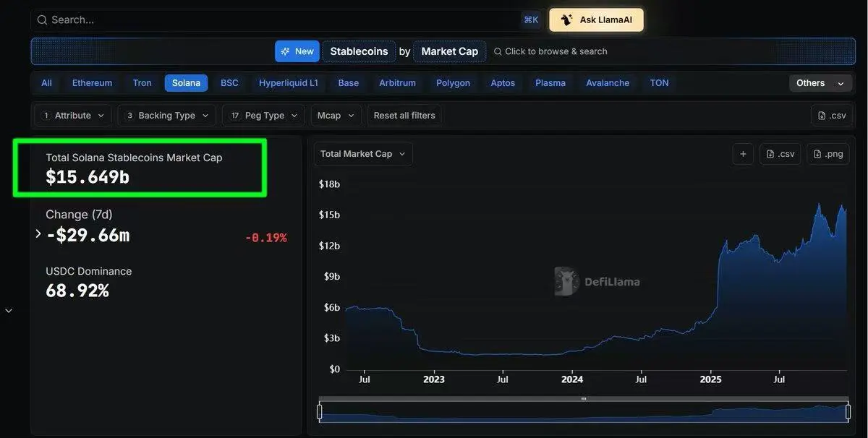Viewport: 868px width, 438px height.
Task: Click the sparkle icon on New button
Action: pos(285,51)
